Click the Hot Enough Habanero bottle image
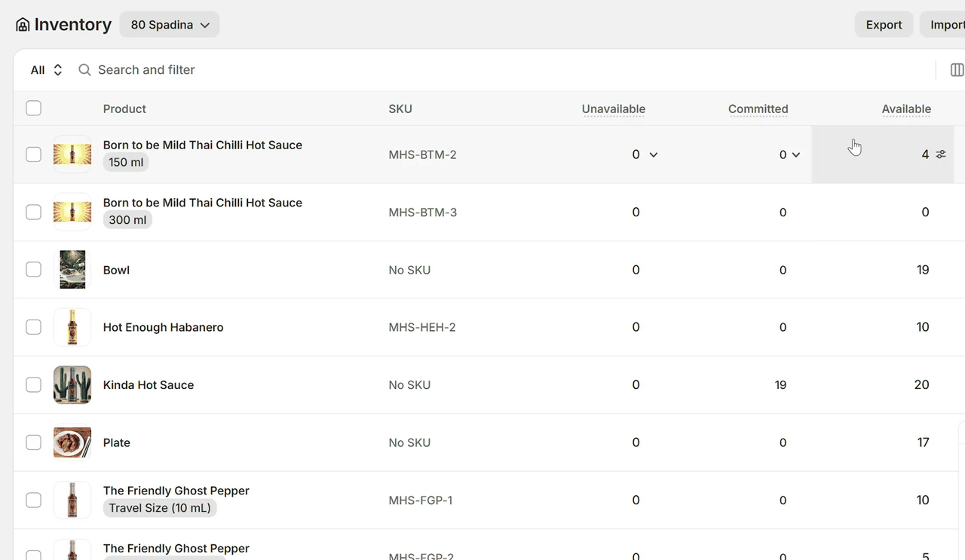The image size is (965, 560). (72, 327)
